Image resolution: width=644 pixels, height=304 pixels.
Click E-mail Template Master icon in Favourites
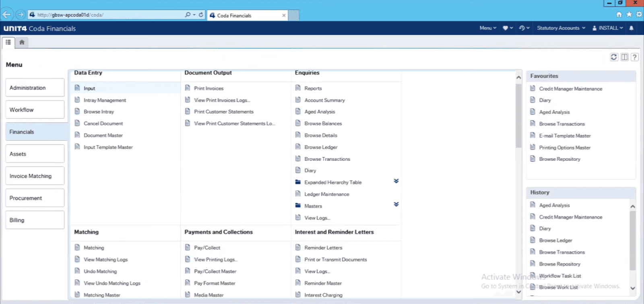[533, 136]
